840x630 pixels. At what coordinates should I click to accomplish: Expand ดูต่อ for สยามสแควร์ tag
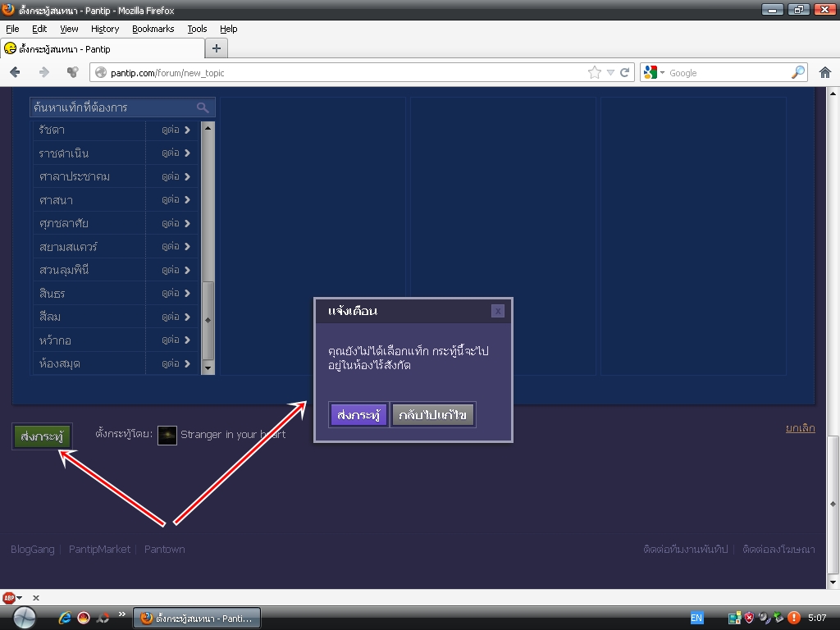pyautogui.click(x=176, y=246)
